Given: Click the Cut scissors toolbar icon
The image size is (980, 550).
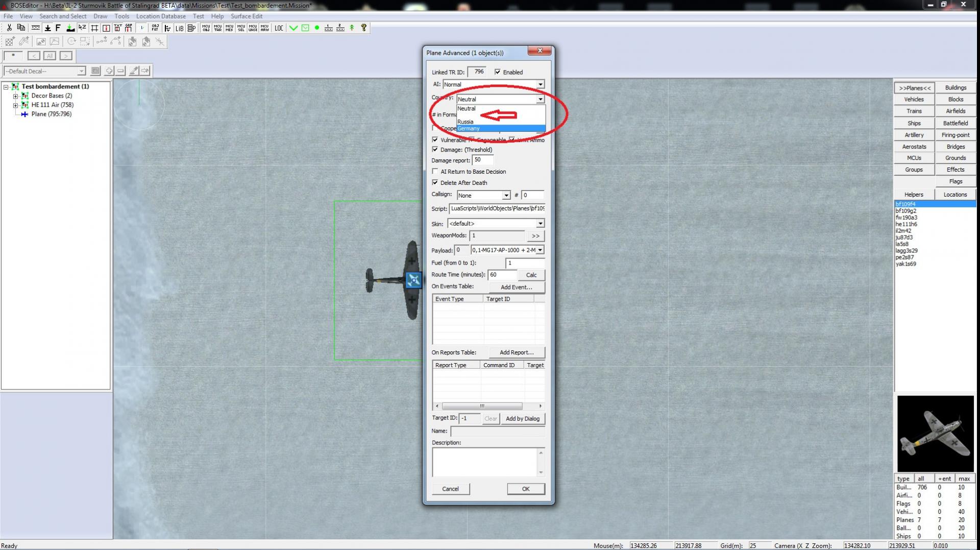Looking at the screenshot, I should pos(9,28).
